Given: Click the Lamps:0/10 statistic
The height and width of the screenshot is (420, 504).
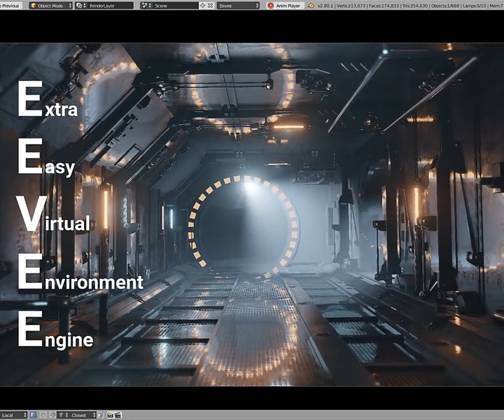Looking at the screenshot, I should tap(474, 6).
